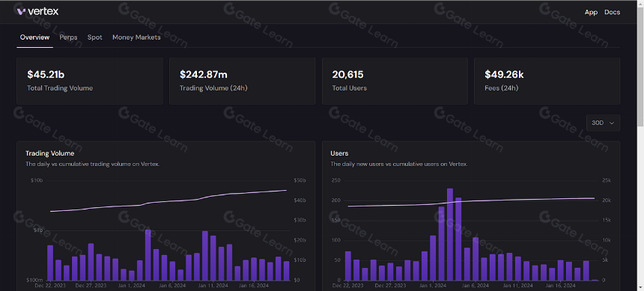Click the Jan 11, 2024 volume axis label
The height and width of the screenshot is (291, 644).
point(213,286)
